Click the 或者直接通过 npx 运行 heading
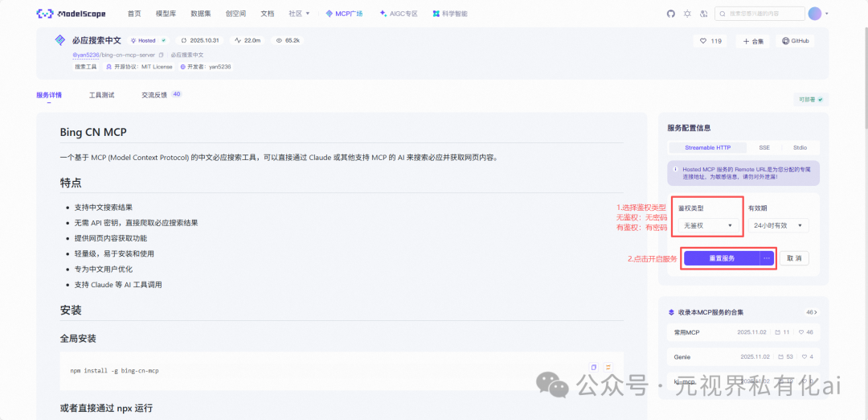Viewport: 868px width, 420px height. coord(106,409)
